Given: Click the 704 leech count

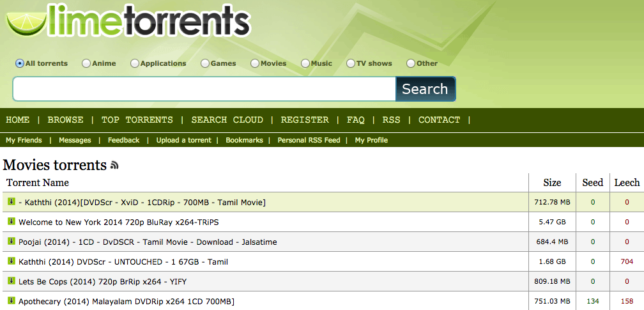Looking at the screenshot, I should coord(627,261).
